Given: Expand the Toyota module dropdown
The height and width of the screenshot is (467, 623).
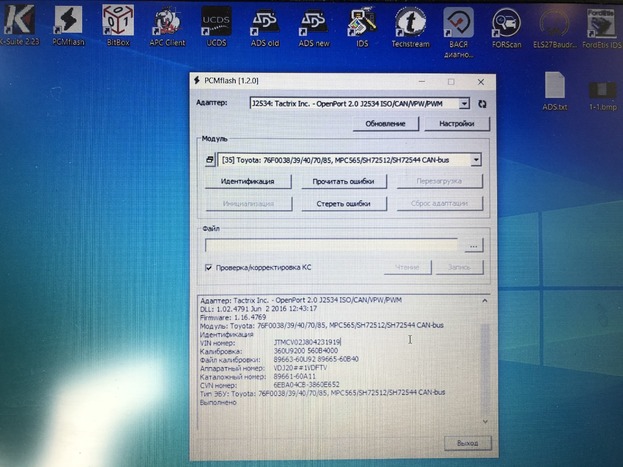Looking at the screenshot, I should point(475,160).
